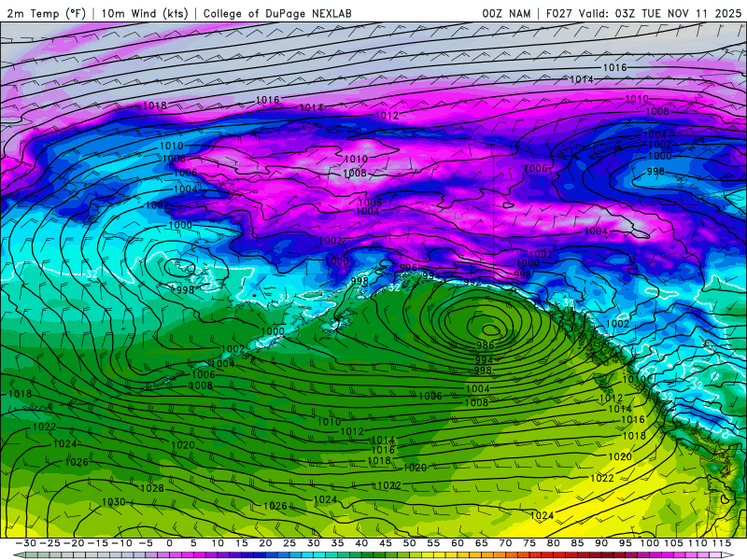Click the 75 temperature scale label
747x560 pixels.
coord(529,543)
